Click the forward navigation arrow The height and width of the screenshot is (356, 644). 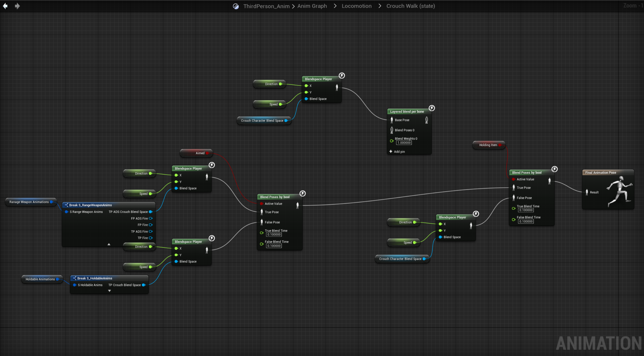click(x=17, y=6)
